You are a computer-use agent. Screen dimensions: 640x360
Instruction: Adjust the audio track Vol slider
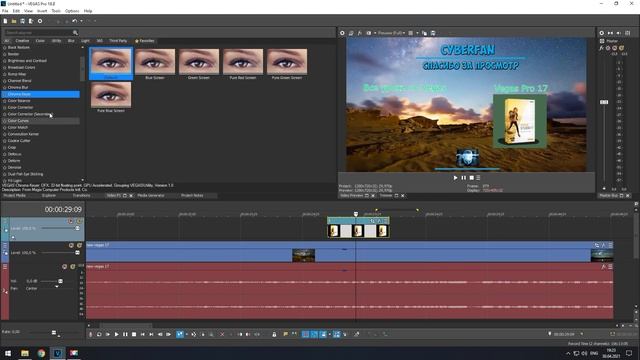[60, 281]
